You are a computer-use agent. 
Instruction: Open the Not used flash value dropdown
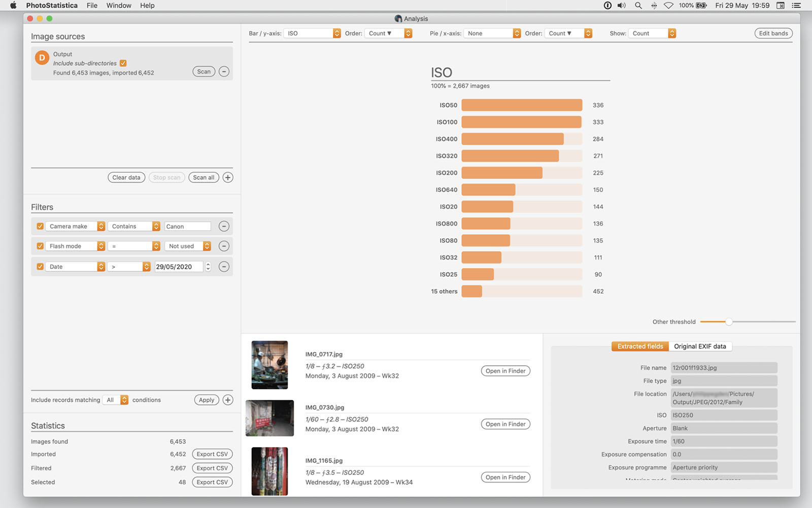tap(188, 246)
